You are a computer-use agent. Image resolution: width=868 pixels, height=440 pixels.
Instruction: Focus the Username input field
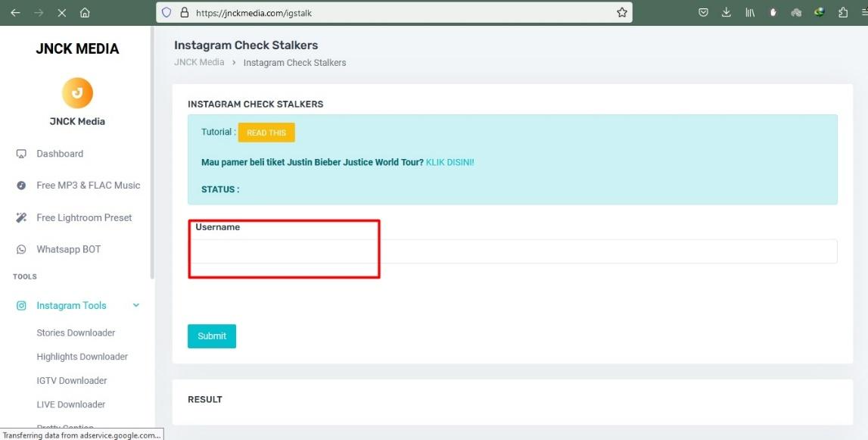512,251
